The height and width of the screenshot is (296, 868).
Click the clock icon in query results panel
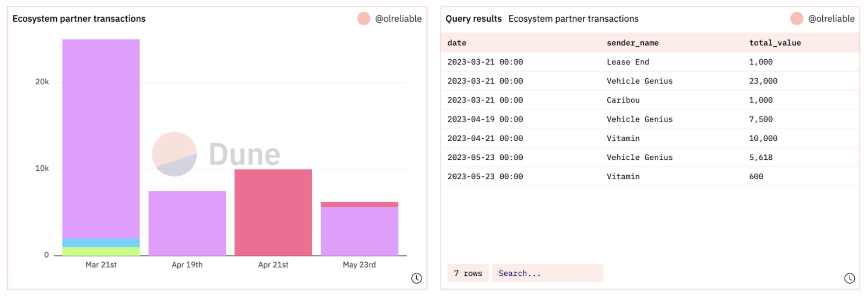click(x=850, y=278)
